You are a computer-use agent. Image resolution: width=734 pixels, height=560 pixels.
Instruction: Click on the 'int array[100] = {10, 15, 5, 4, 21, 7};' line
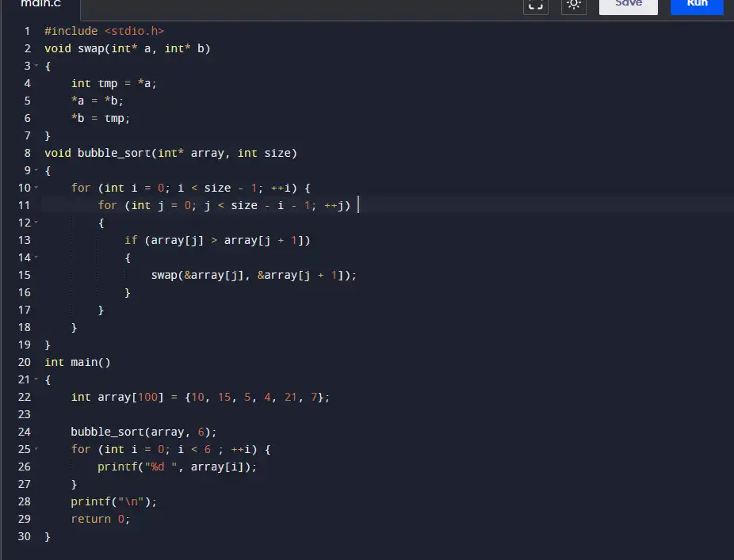(x=201, y=397)
